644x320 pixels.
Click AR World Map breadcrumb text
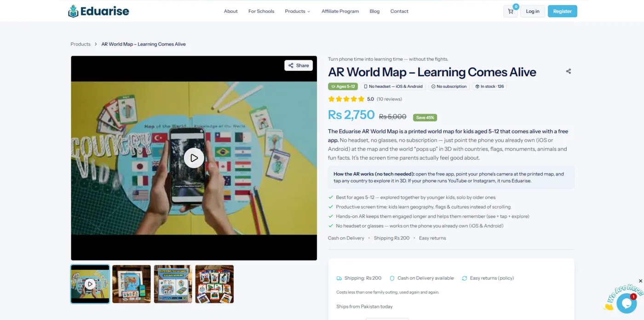(144, 44)
